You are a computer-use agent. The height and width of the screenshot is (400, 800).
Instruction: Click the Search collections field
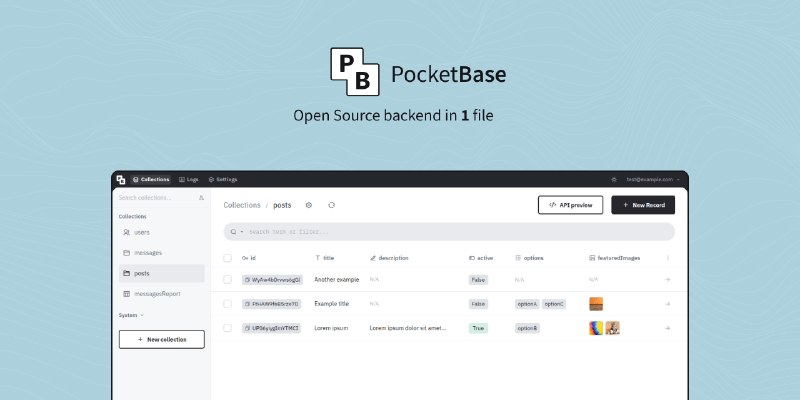[x=156, y=197]
